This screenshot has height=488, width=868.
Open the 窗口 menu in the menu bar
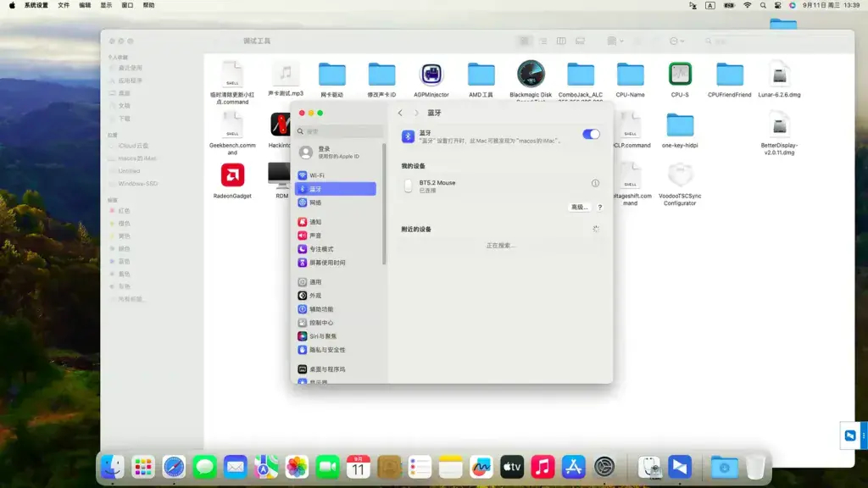click(x=127, y=6)
